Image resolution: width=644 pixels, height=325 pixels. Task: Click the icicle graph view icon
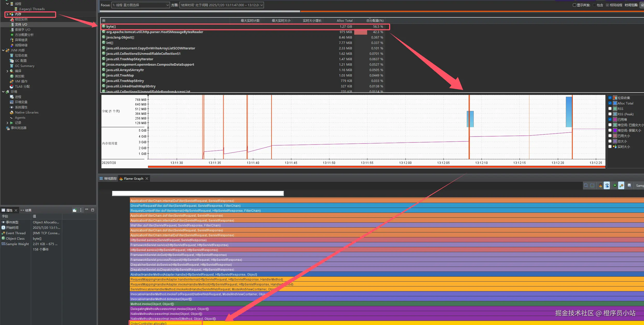pos(607,186)
